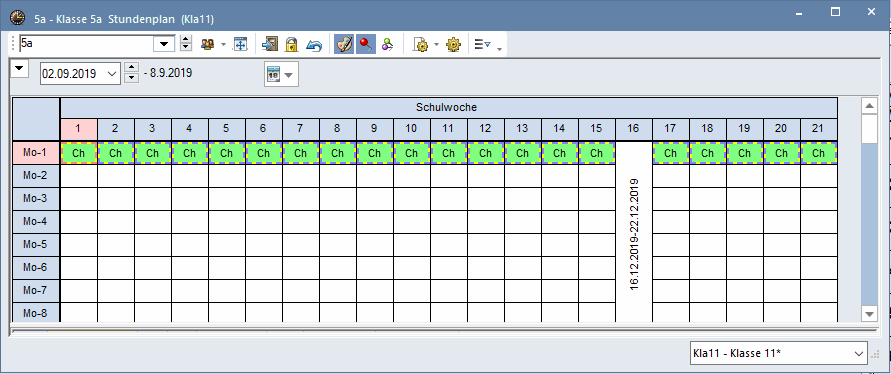Select the Mo-6 row header
The height and width of the screenshot is (374, 891).
[x=36, y=268]
